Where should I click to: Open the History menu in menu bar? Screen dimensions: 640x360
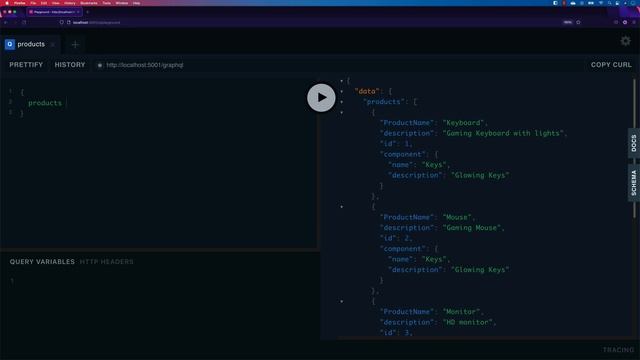[70, 3]
